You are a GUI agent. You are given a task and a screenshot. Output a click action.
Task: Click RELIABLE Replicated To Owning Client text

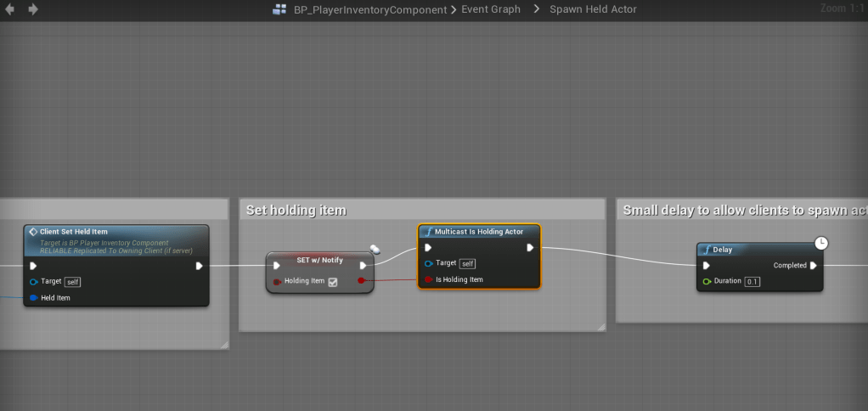tap(116, 251)
